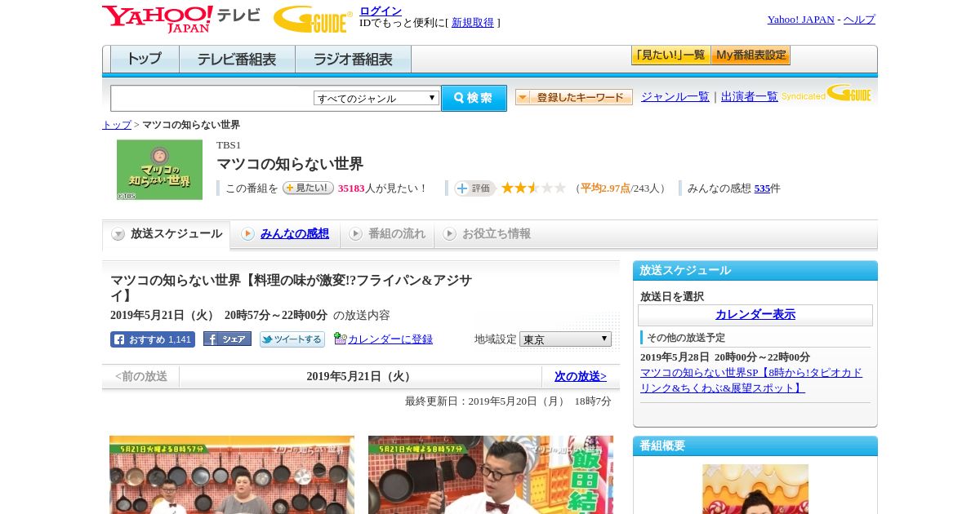Click the program title マツコの知らない世界 heading

290,164
